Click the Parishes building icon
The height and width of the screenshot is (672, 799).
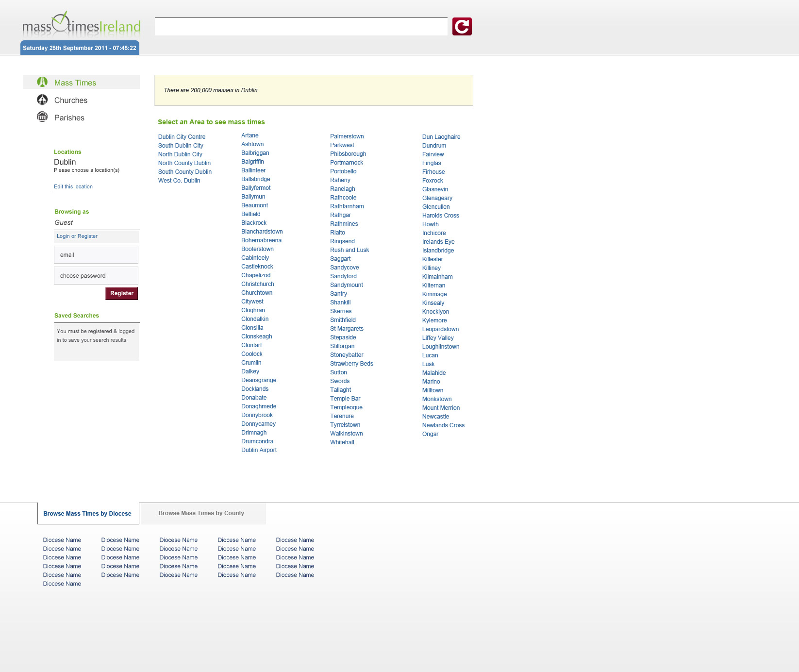42,117
